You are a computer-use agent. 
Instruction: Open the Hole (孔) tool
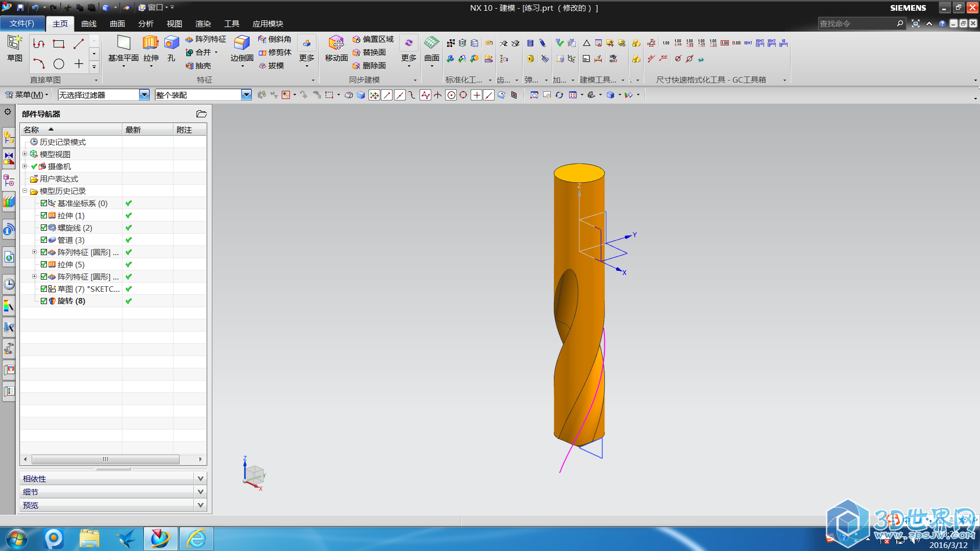point(171,48)
